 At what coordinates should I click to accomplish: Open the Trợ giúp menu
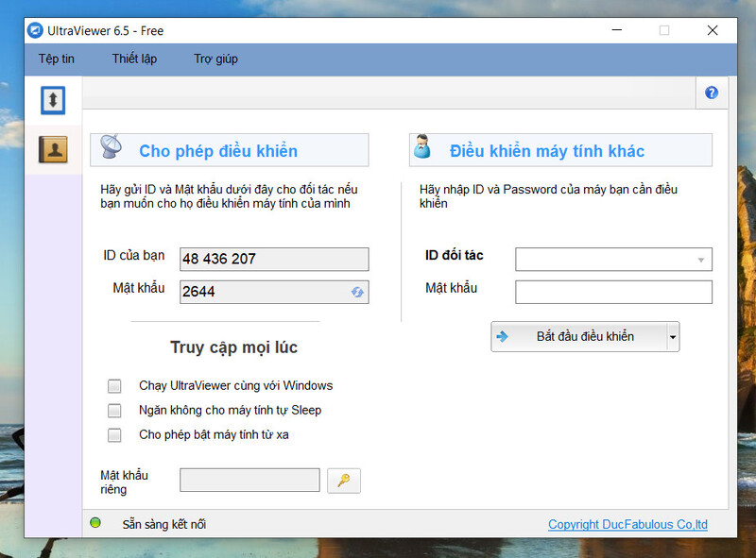coord(215,59)
